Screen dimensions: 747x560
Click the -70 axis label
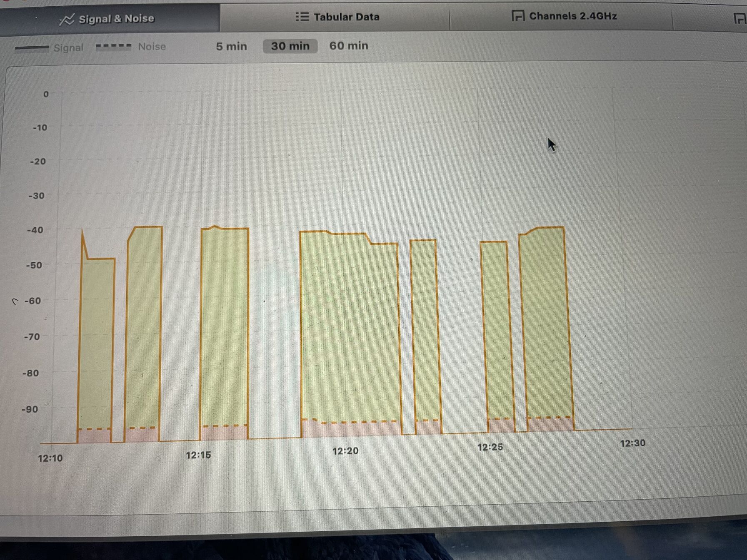point(32,336)
